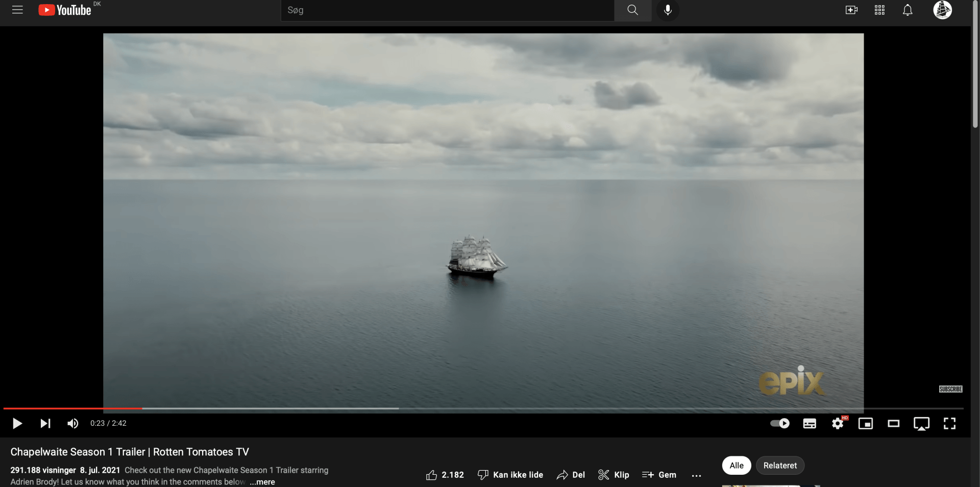Switch to theater mode
This screenshot has height=487, width=980.
pyautogui.click(x=894, y=423)
